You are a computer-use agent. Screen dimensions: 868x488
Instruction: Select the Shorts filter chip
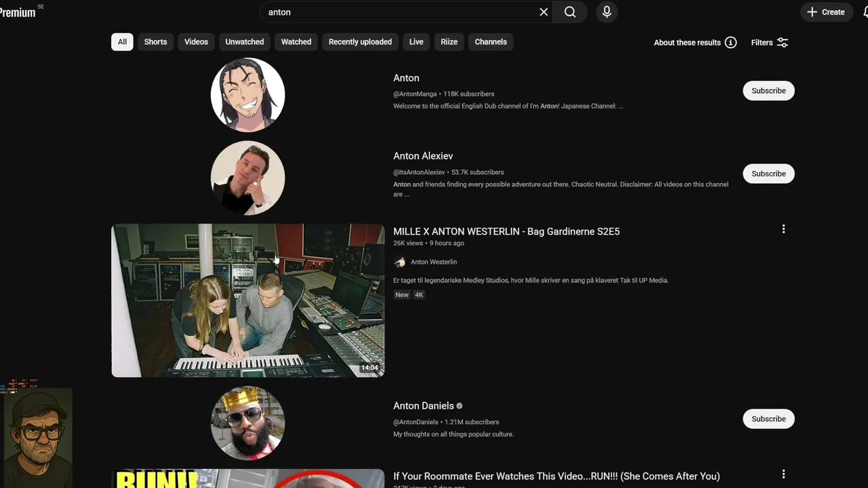155,42
